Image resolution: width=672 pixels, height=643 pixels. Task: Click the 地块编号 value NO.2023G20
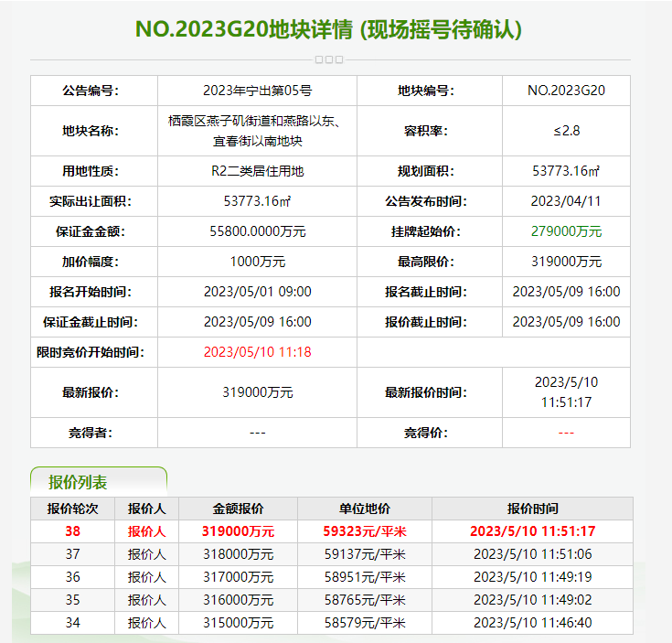pyautogui.click(x=566, y=91)
